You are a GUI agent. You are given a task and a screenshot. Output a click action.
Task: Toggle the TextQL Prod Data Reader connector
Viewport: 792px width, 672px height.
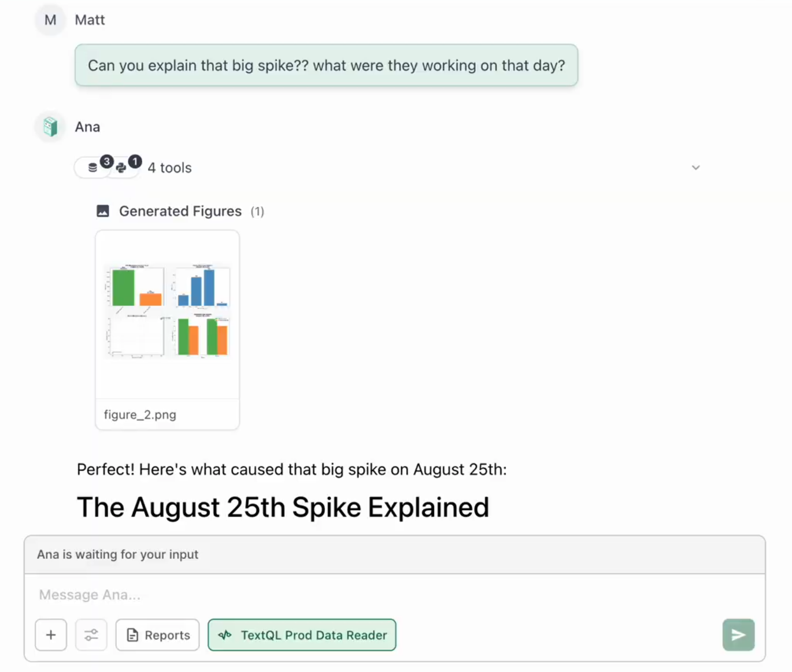coord(302,635)
